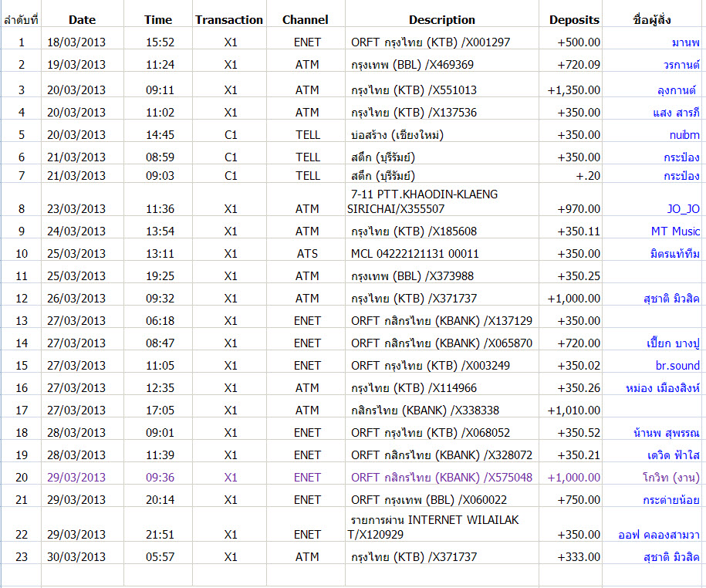Click time cell 08:59
Image resolution: width=706 pixels, height=588 pixels.
click(x=160, y=157)
